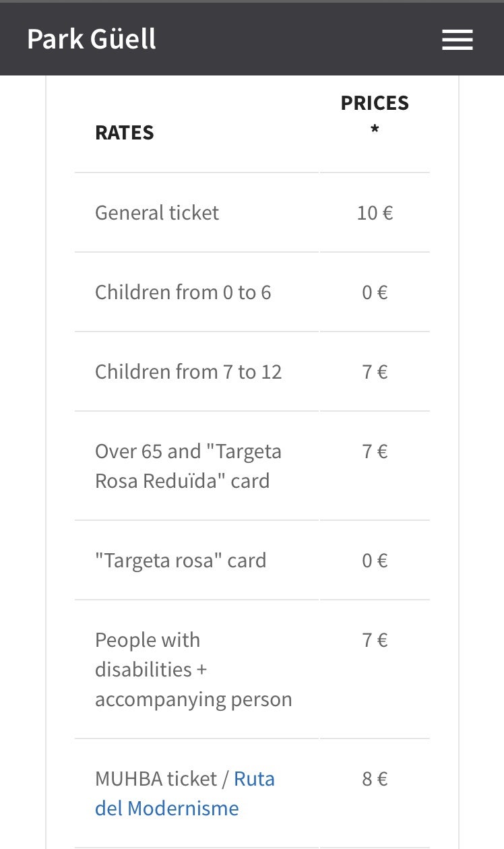
Task: Select the Over 65 and Targeta Rosa Reduïda label
Action: tap(188, 466)
